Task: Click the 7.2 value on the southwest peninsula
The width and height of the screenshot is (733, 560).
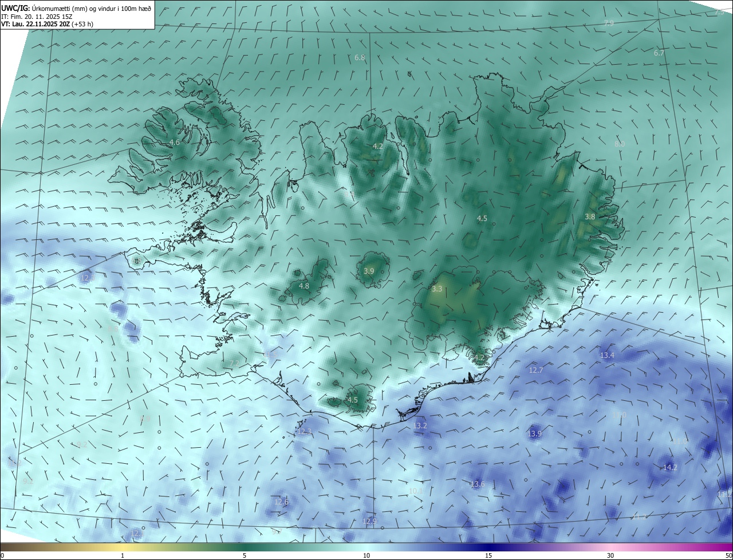Action: pos(234,364)
